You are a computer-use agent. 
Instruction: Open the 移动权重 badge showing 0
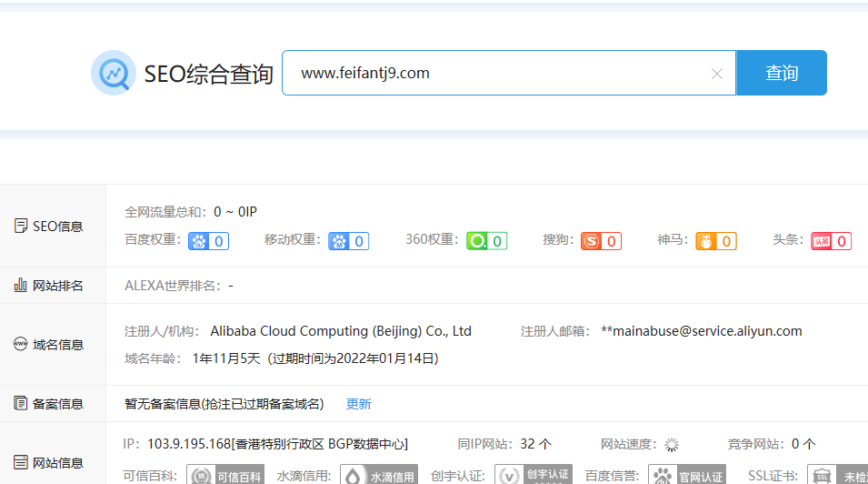pos(349,241)
